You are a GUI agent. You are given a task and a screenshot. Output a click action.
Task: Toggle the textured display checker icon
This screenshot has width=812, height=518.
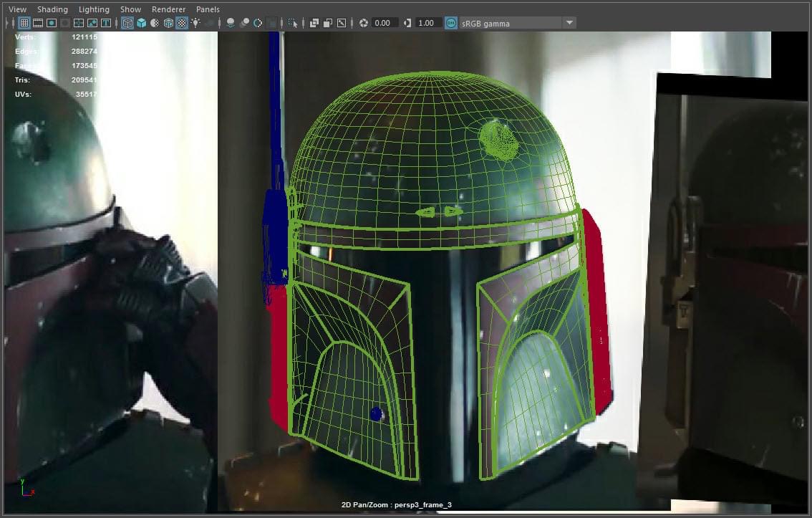182,23
